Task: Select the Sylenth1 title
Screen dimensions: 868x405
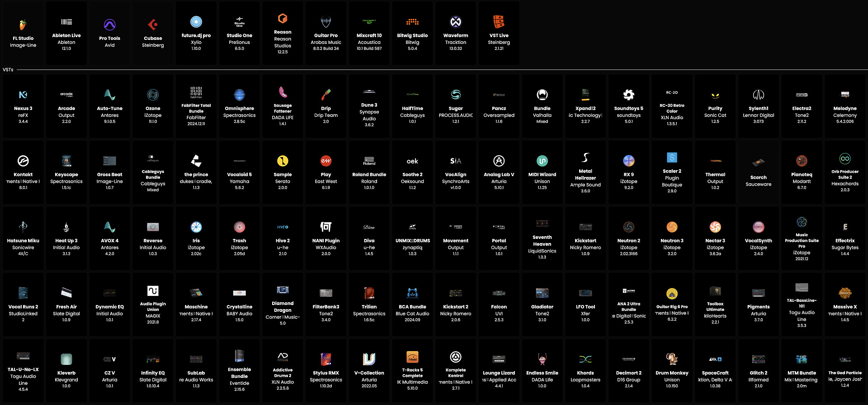Action: pos(758,109)
